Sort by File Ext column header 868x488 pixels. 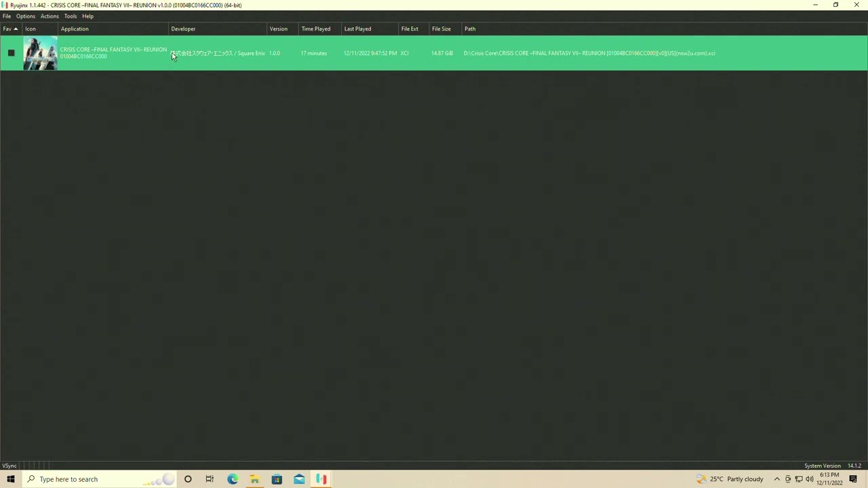(x=414, y=29)
